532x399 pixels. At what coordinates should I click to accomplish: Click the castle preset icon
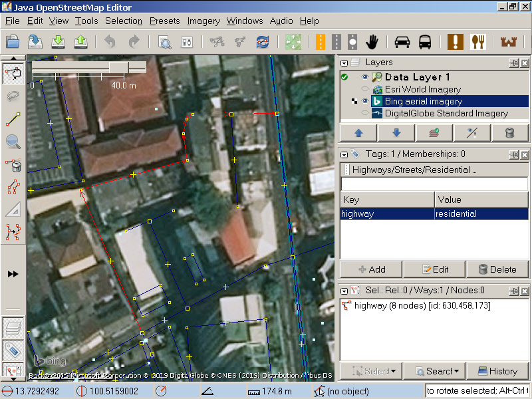click(509, 42)
